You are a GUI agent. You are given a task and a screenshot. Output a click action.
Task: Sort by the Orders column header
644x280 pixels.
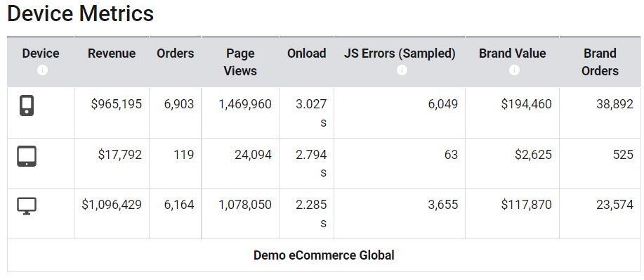click(176, 53)
